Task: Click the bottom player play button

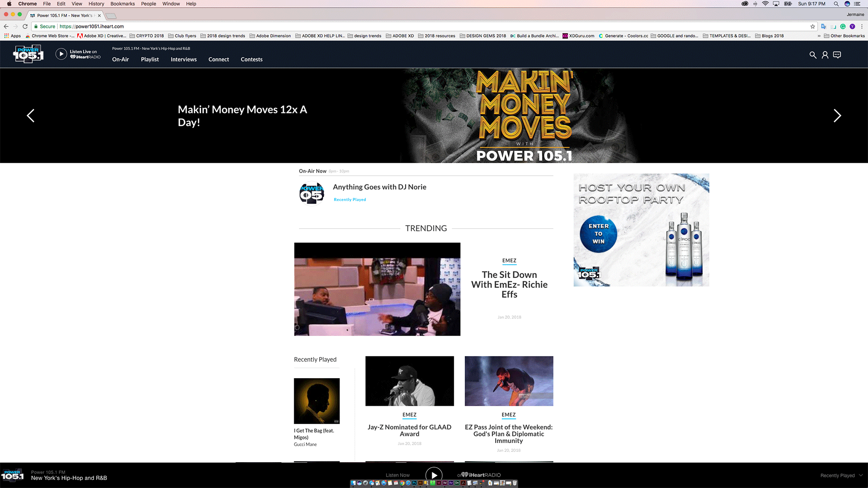Action: (x=434, y=475)
